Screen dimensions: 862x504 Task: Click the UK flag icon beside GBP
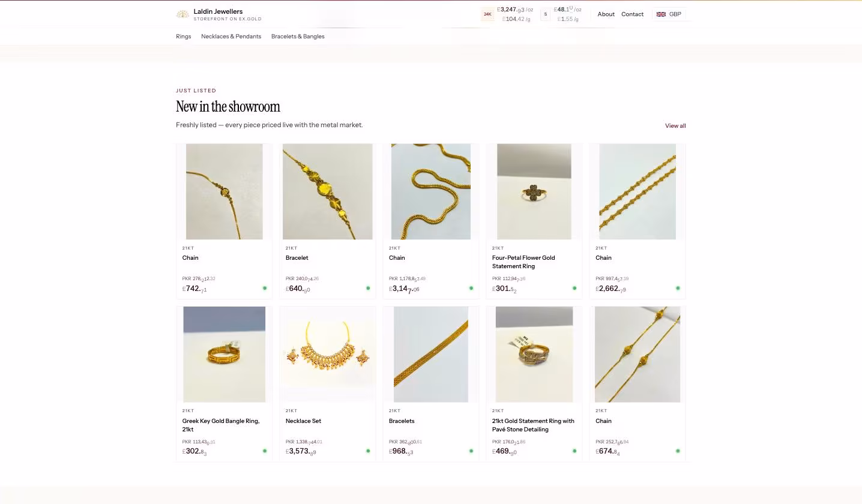[661, 14]
